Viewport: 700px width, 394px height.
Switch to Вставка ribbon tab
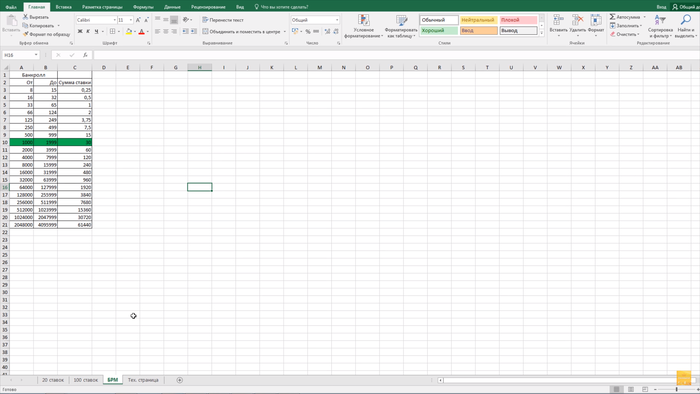tap(63, 7)
